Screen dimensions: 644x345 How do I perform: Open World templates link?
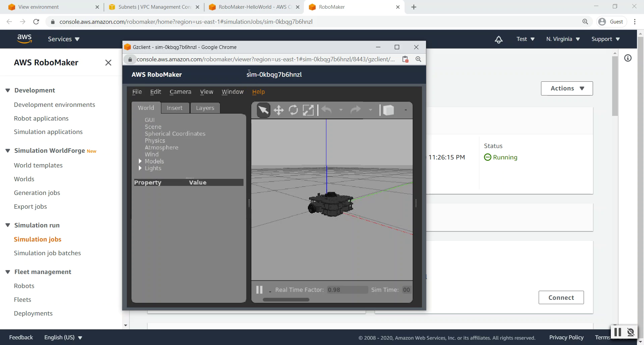[x=38, y=165]
